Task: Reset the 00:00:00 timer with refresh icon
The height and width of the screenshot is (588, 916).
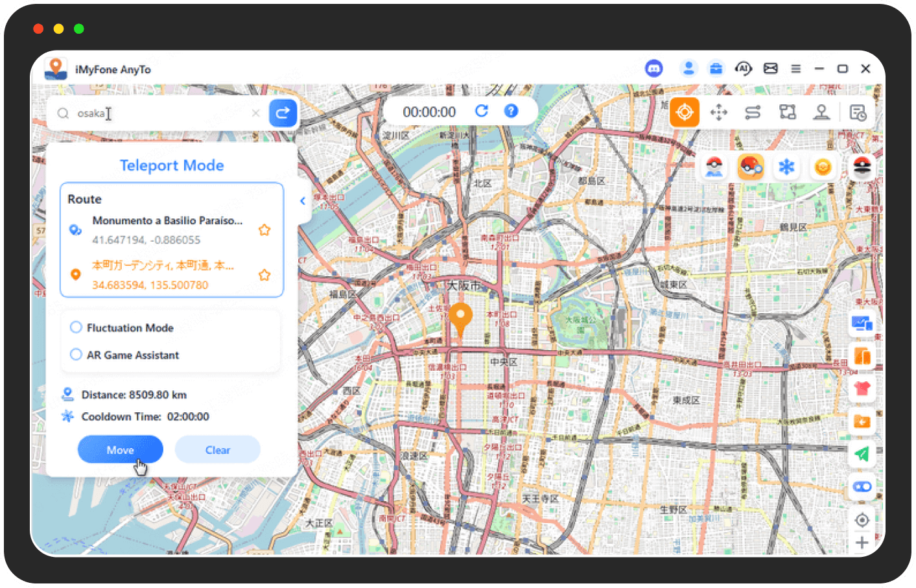Action: tap(481, 111)
